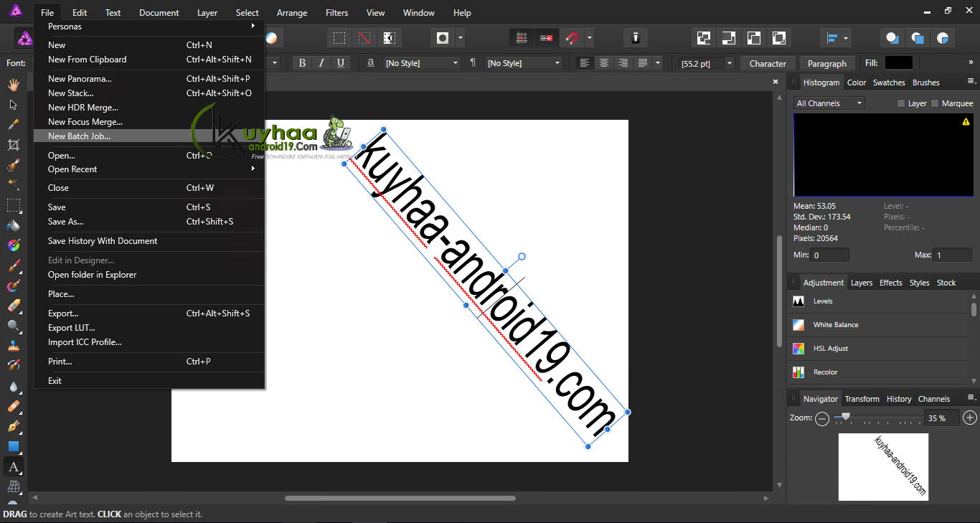Open the Character panel button
Image resolution: width=980 pixels, height=523 pixels.
[768, 63]
